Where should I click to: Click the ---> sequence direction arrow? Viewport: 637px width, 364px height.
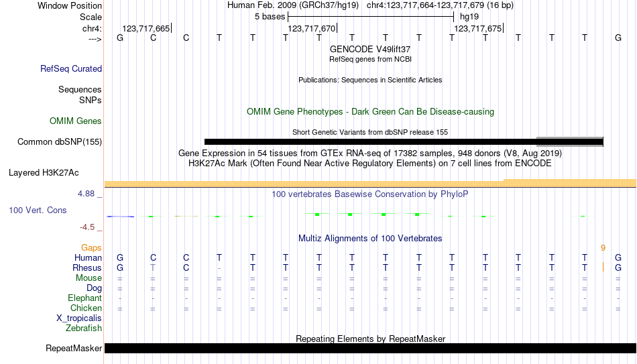coord(95,39)
